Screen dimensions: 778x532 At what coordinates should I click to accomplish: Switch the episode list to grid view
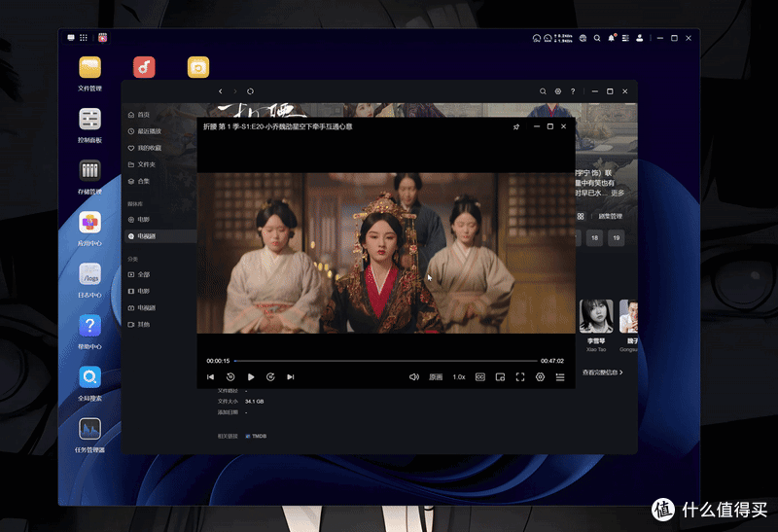coord(581,216)
